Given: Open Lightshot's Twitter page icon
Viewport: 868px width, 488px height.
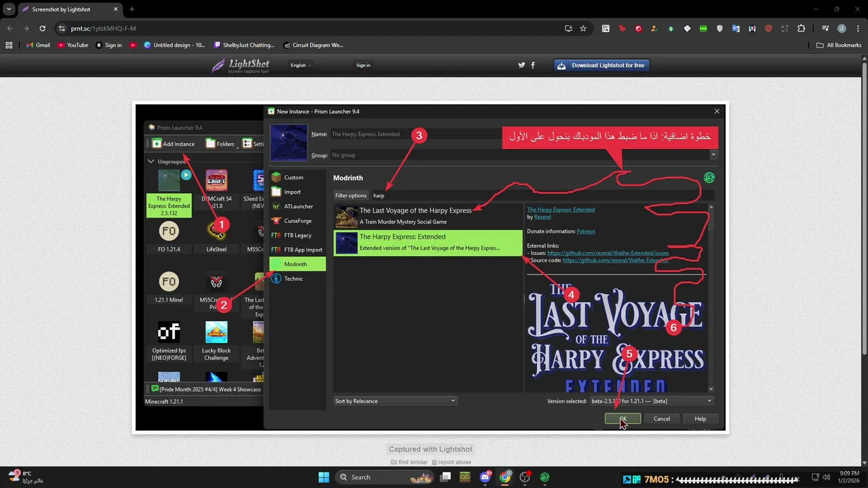Looking at the screenshot, I should pos(521,65).
